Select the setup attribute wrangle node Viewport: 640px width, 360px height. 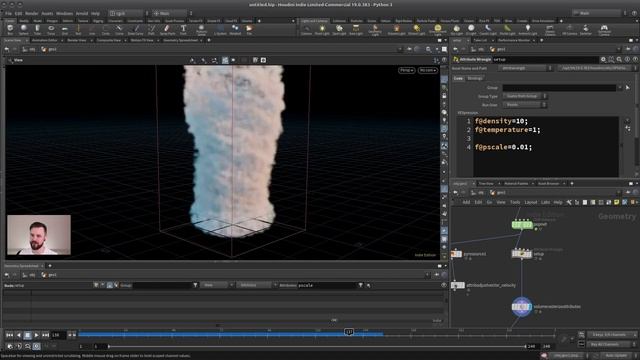coord(522,253)
